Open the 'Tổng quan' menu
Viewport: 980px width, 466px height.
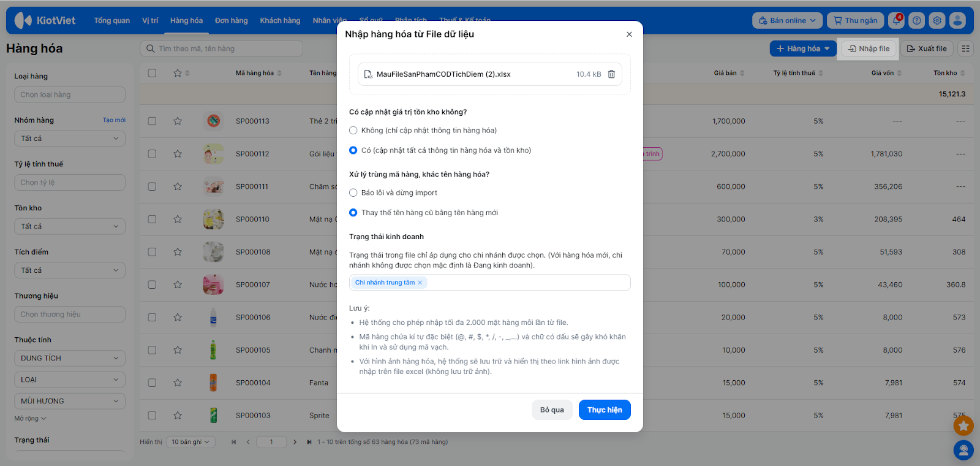(x=111, y=21)
